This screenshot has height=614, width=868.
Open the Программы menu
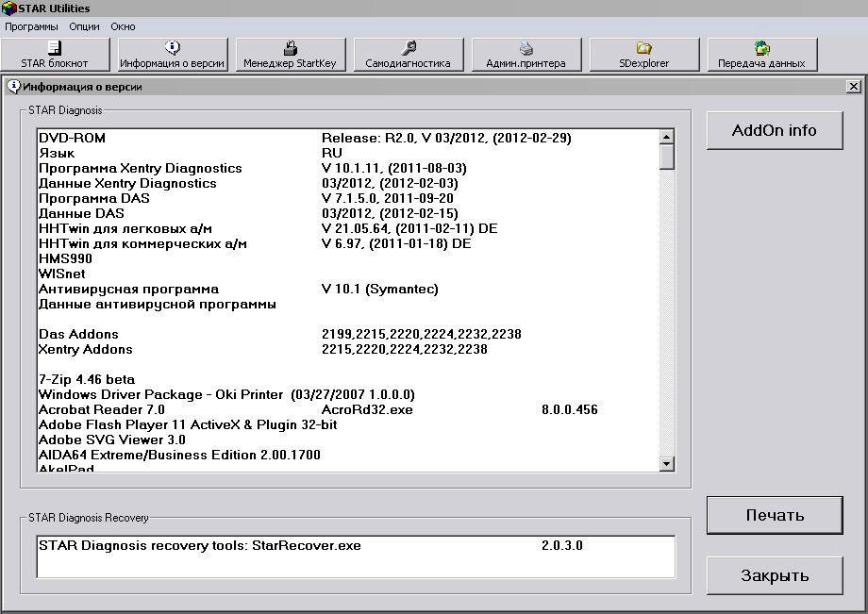pyautogui.click(x=31, y=26)
